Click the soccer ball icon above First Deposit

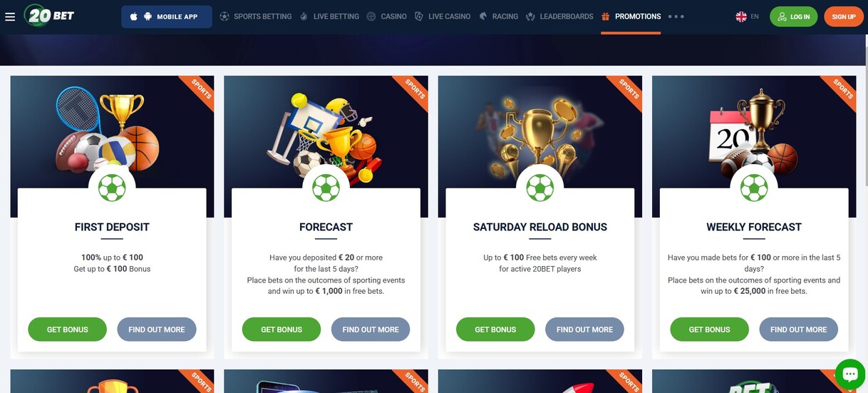tap(112, 188)
